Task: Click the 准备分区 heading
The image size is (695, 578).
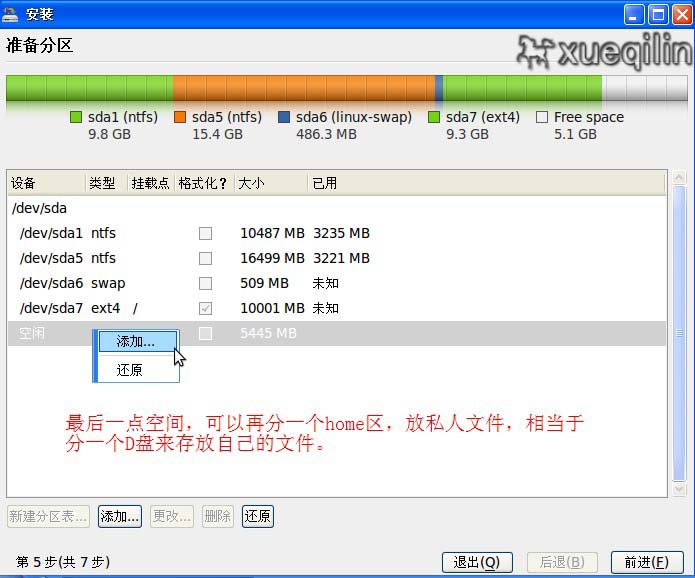Action: point(39,45)
